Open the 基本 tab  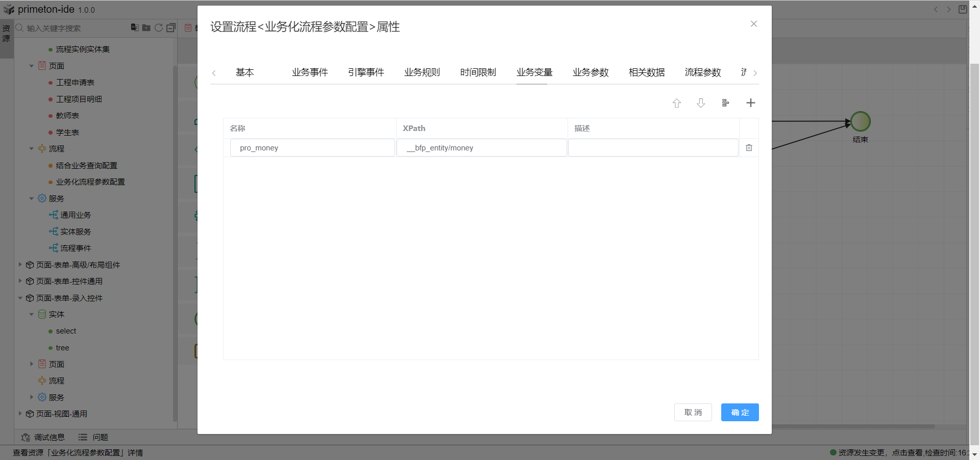(x=244, y=72)
